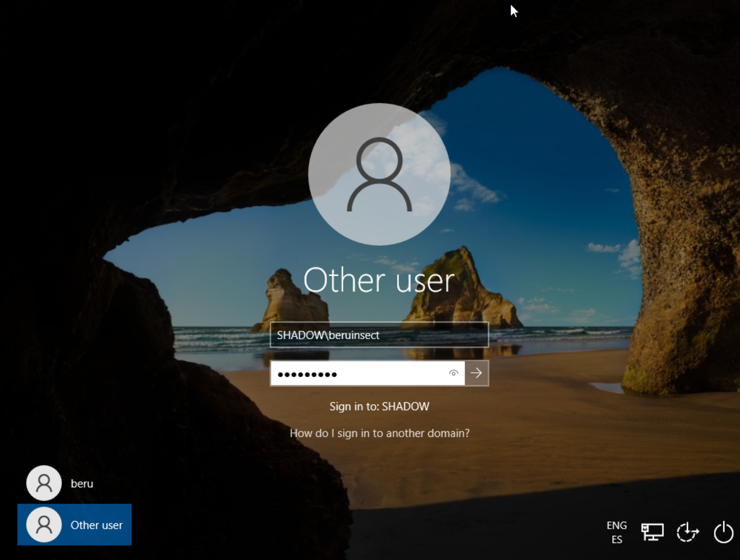The height and width of the screenshot is (560, 740).
Task: Open the ENG ES input language switcher
Action: (616, 532)
